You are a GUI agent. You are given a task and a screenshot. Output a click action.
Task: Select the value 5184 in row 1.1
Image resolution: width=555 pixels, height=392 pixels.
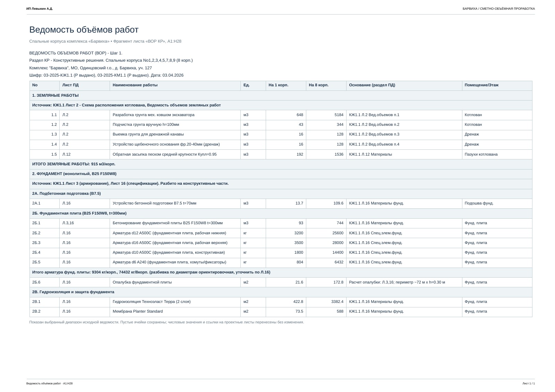pos(326,115)
